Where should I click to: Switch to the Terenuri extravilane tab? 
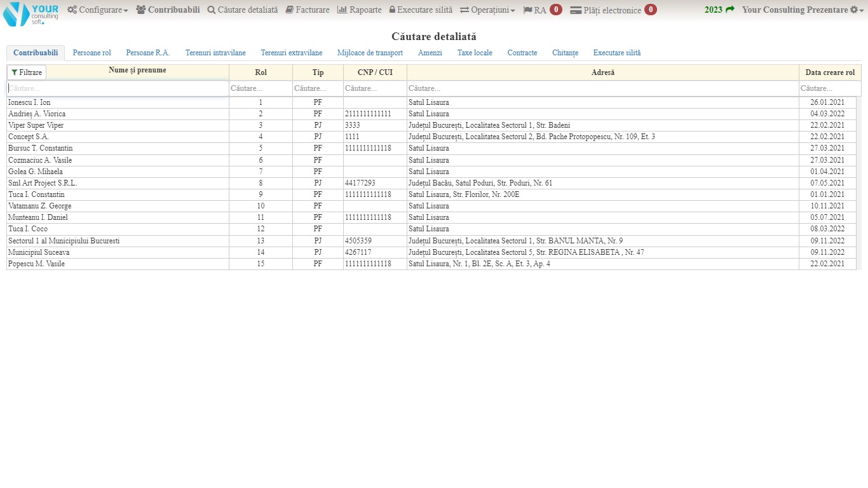tap(292, 53)
